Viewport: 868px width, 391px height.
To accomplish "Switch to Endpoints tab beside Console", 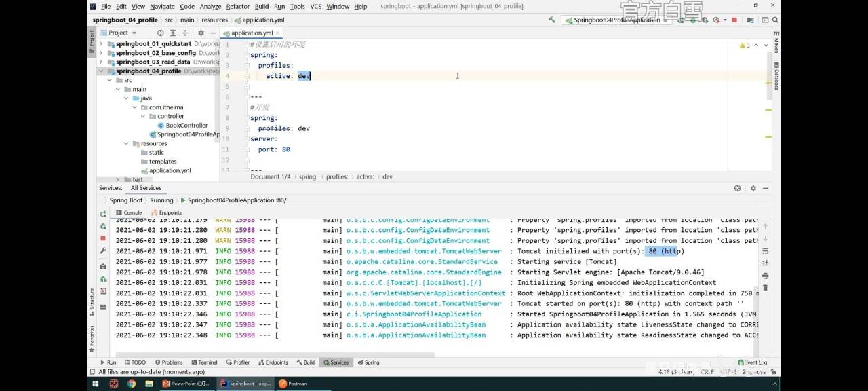I will tap(167, 212).
